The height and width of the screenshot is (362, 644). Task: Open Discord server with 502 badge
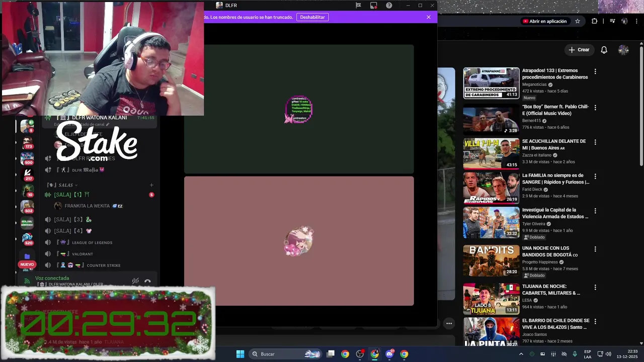click(27, 207)
